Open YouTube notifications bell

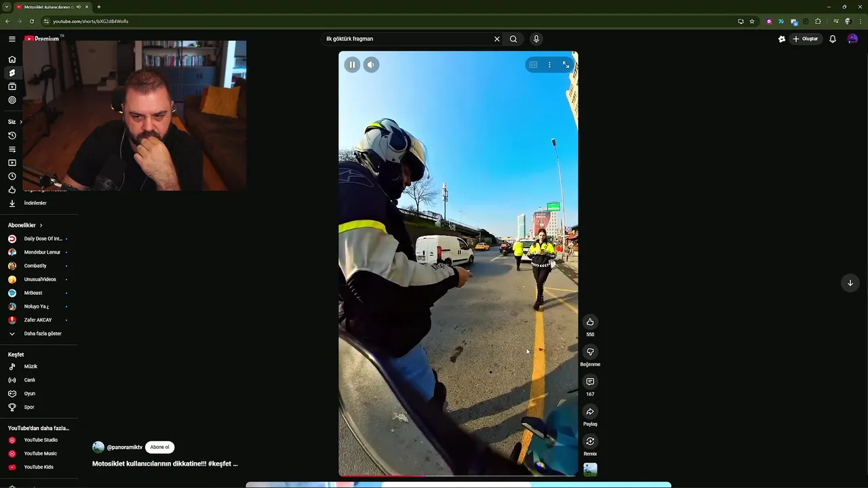click(x=833, y=39)
